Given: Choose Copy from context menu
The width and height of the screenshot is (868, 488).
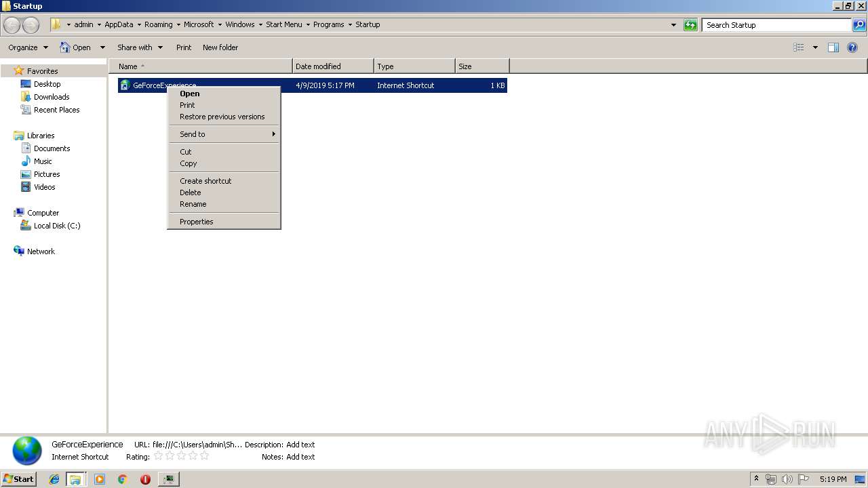Looking at the screenshot, I should coord(224,163).
